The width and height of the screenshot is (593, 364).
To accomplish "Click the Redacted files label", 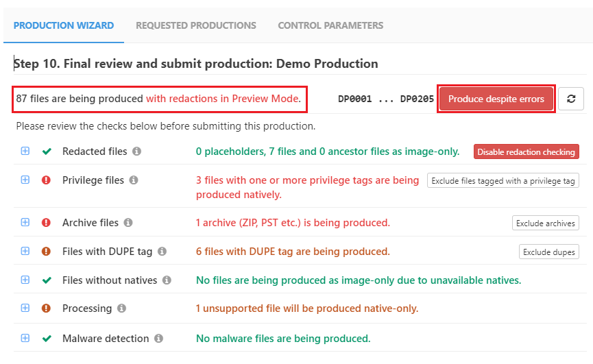I will click(95, 151).
